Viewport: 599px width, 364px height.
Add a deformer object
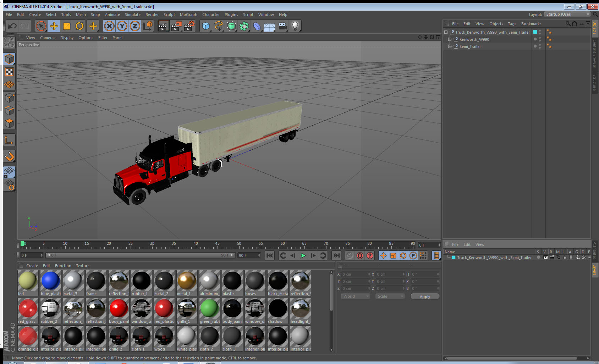pos(257,26)
